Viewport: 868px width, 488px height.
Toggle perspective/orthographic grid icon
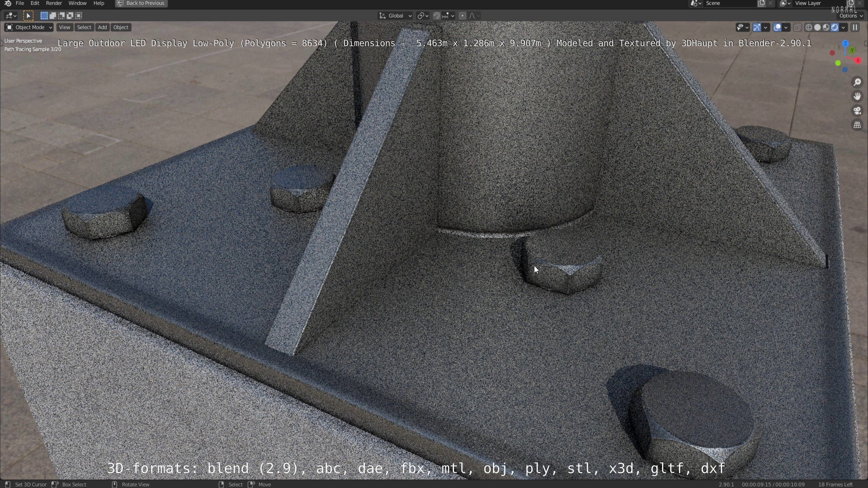[x=857, y=125]
